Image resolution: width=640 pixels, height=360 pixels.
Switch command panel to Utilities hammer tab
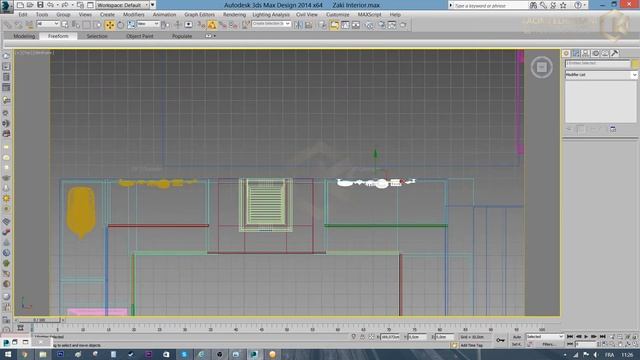click(615, 53)
